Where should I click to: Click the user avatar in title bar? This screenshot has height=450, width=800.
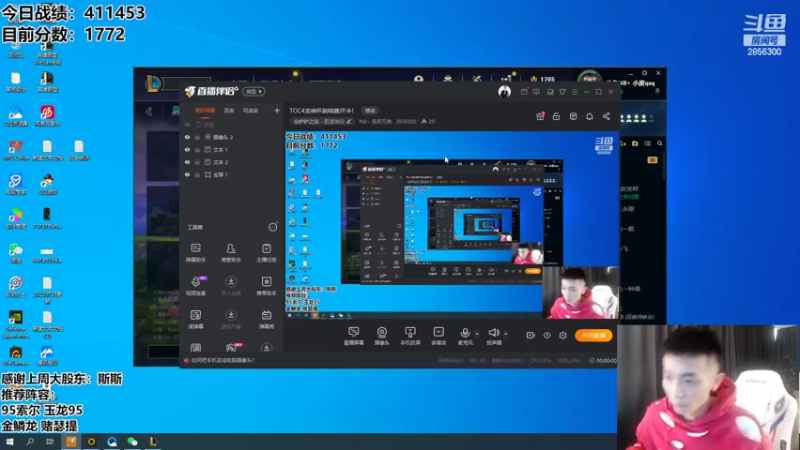pyautogui.click(x=504, y=91)
